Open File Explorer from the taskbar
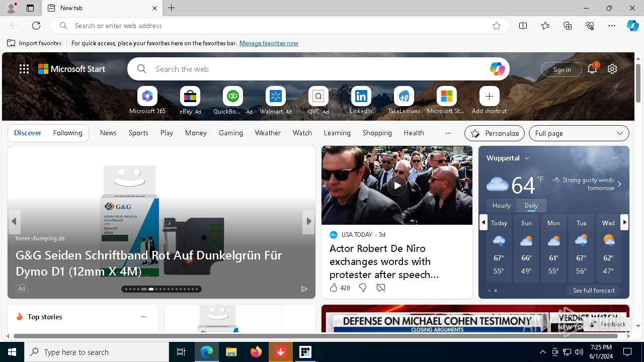The width and height of the screenshot is (644, 362). click(231, 352)
